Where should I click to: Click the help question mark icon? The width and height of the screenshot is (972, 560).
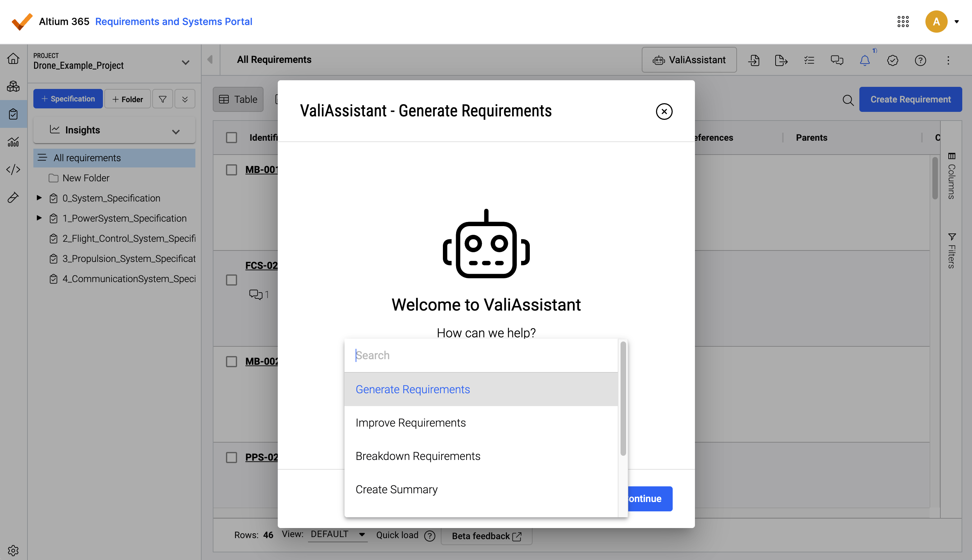coord(920,60)
